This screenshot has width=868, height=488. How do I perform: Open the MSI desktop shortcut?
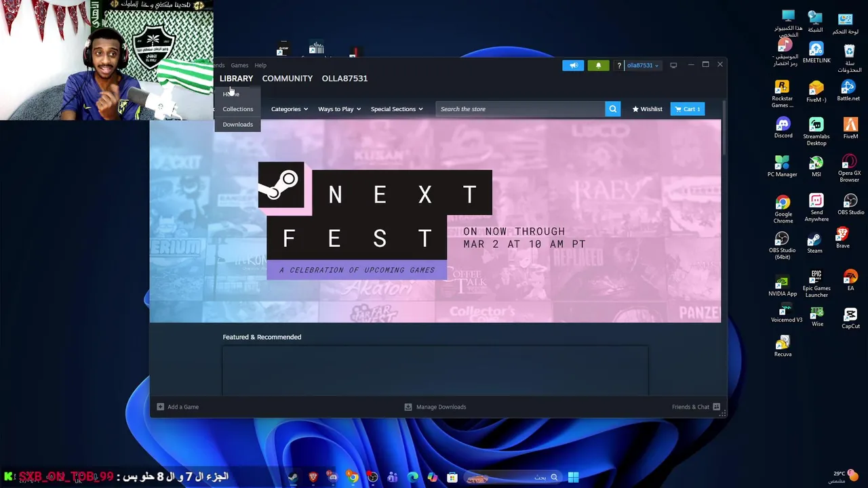pyautogui.click(x=816, y=167)
